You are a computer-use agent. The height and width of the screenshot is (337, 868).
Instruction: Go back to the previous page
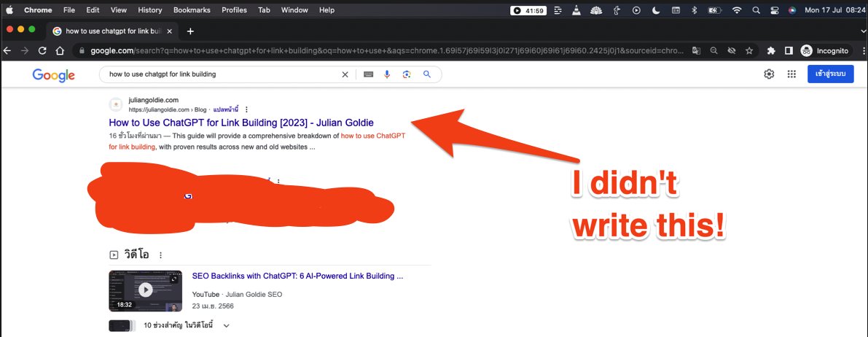click(7, 50)
